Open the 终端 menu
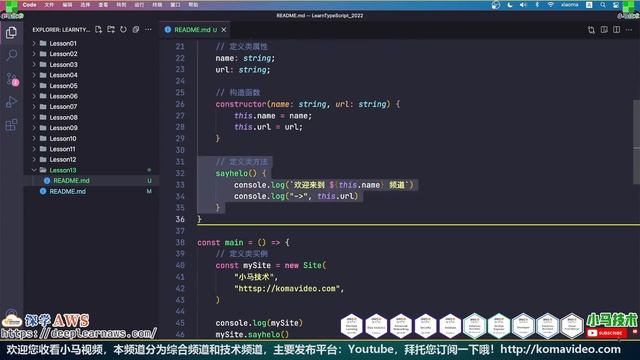 [x=157, y=5]
